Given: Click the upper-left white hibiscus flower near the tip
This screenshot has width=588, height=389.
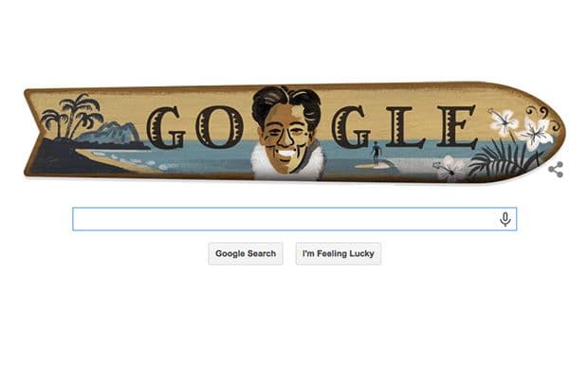Looking at the screenshot, I should coord(504,121).
